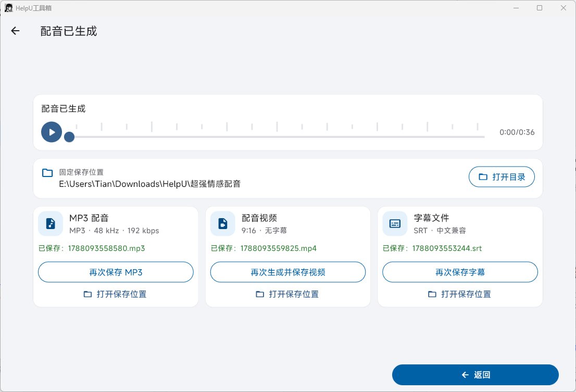Click the HelpU工具箱 app icon in title bar
Viewport: 576px width, 392px height.
(x=8, y=8)
